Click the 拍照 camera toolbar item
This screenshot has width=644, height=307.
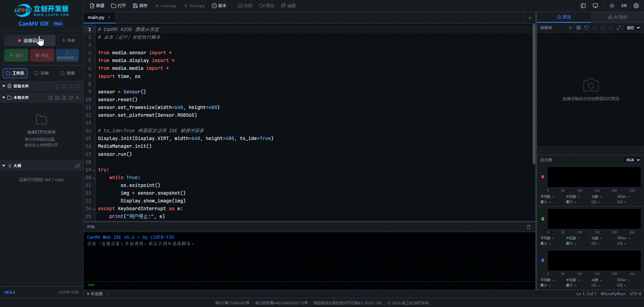[x=245, y=6]
